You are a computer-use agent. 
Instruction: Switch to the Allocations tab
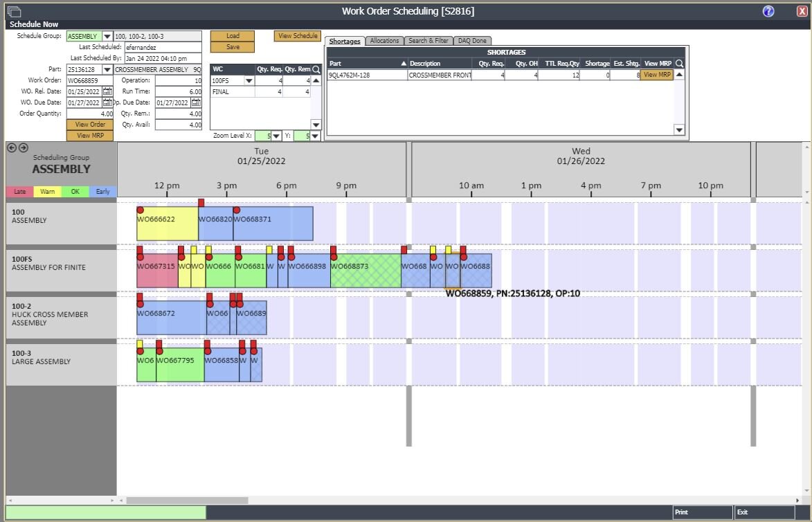pyautogui.click(x=384, y=41)
